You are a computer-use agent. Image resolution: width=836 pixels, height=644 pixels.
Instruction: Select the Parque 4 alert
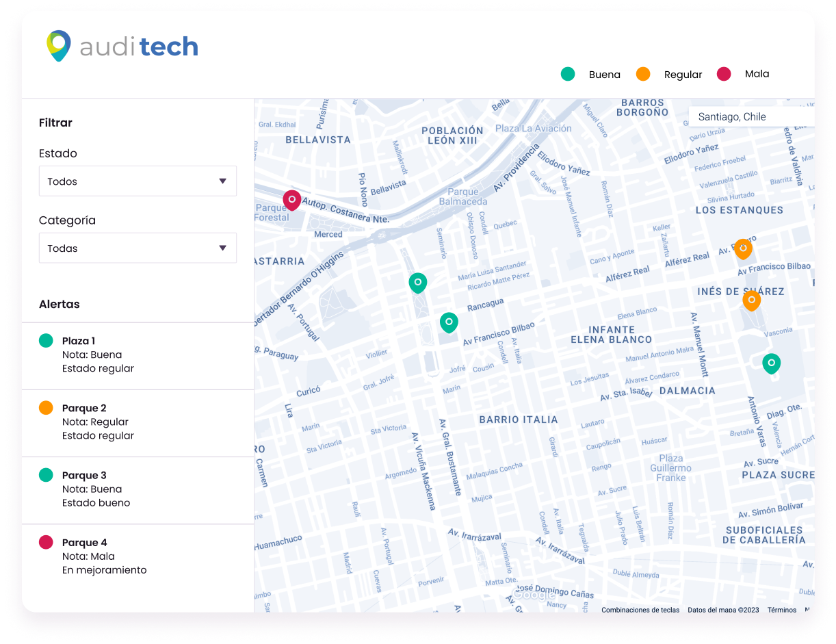(x=138, y=557)
